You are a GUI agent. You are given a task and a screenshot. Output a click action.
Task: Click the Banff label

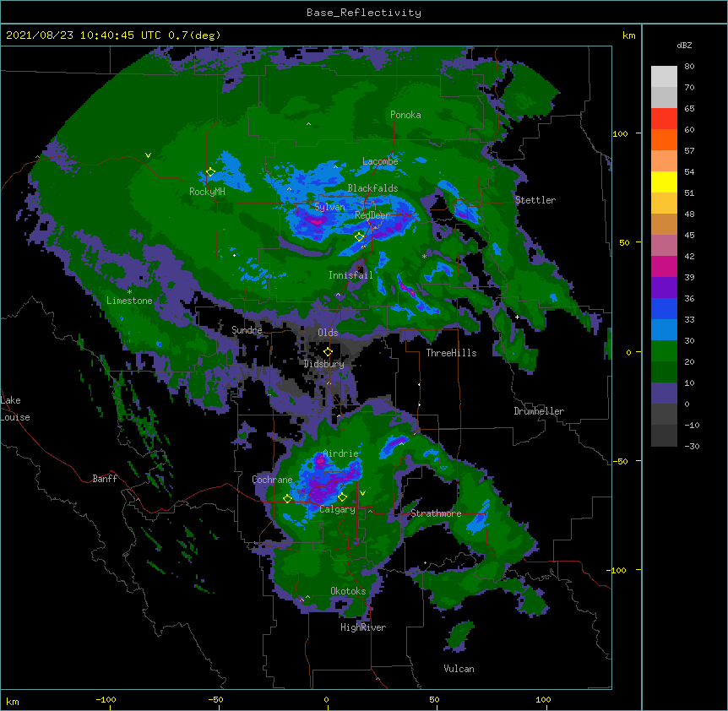tap(105, 479)
